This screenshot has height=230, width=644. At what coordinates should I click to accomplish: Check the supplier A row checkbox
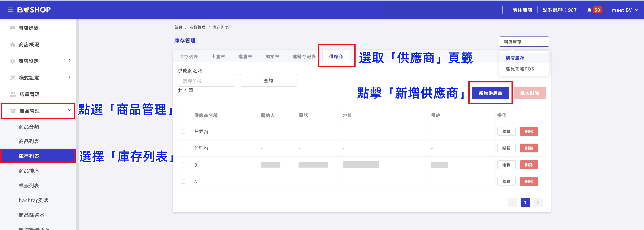(x=183, y=182)
